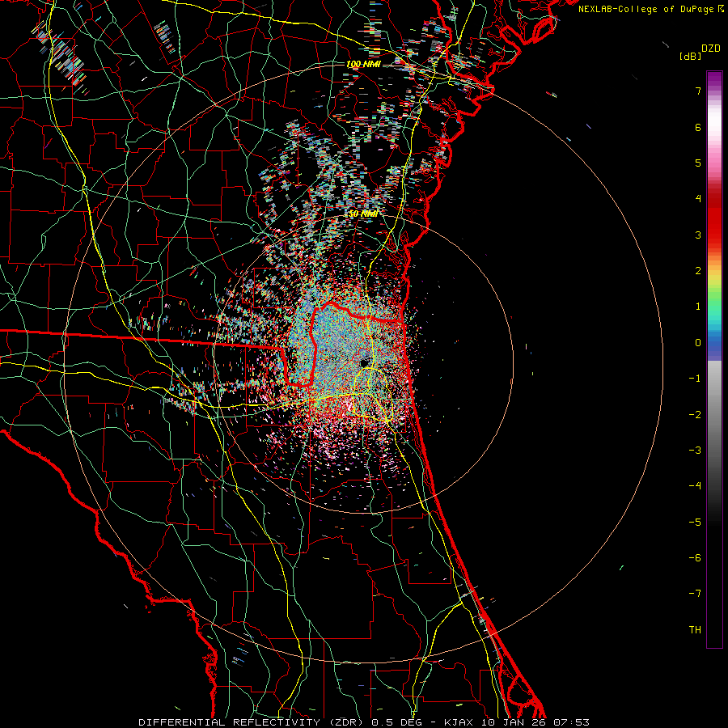The height and width of the screenshot is (728, 728).
Task: Click the color scale value 3
Action: (698, 235)
